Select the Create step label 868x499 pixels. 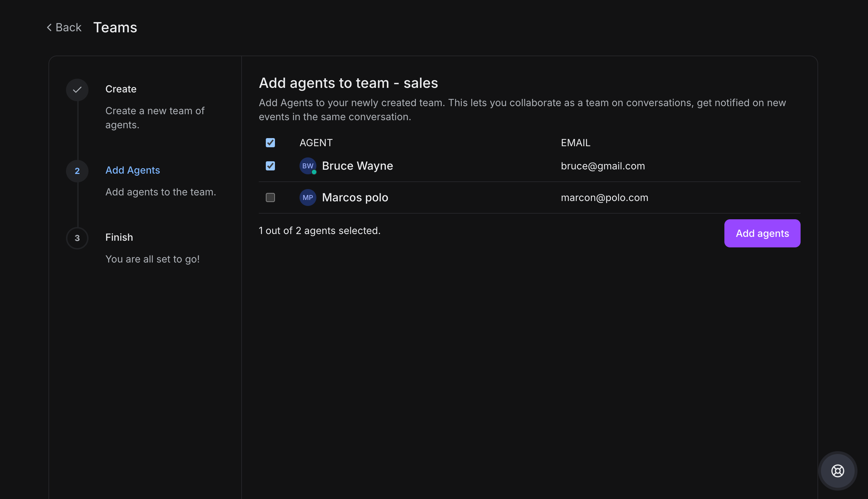click(121, 89)
